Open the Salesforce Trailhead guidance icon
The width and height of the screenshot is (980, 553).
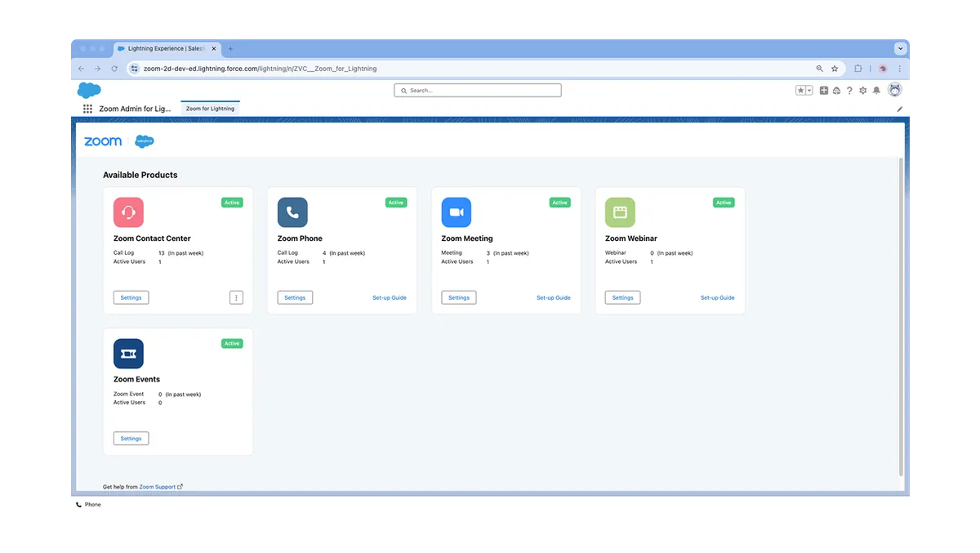(x=836, y=91)
